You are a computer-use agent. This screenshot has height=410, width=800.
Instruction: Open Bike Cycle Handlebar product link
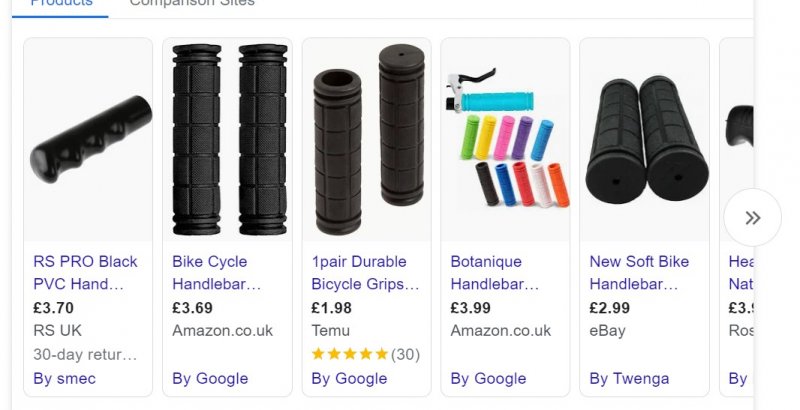218,272
